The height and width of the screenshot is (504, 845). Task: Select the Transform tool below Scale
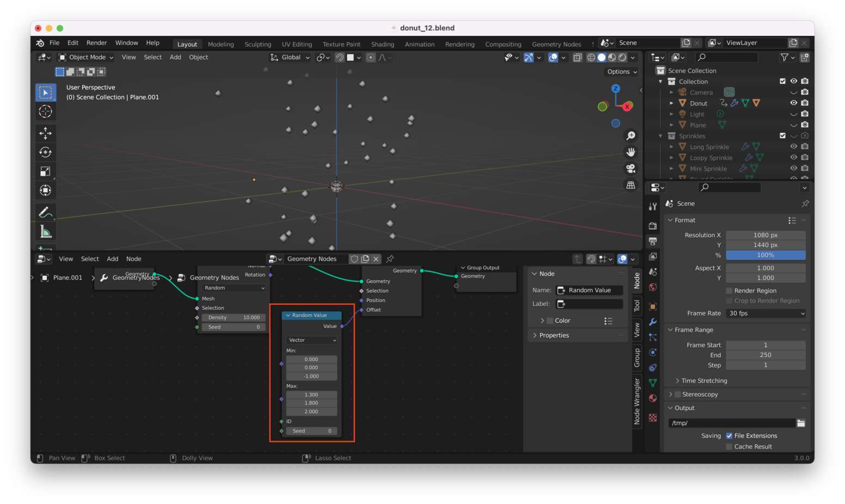tap(46, 190)
